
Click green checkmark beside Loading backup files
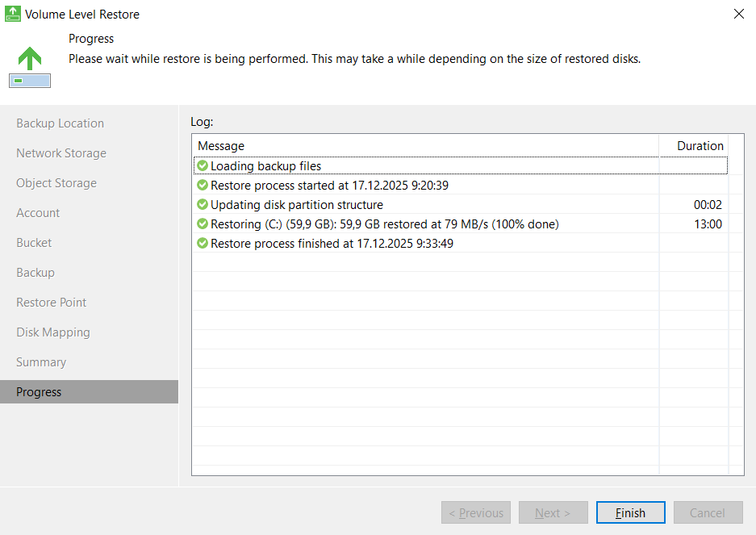point(203,166)
